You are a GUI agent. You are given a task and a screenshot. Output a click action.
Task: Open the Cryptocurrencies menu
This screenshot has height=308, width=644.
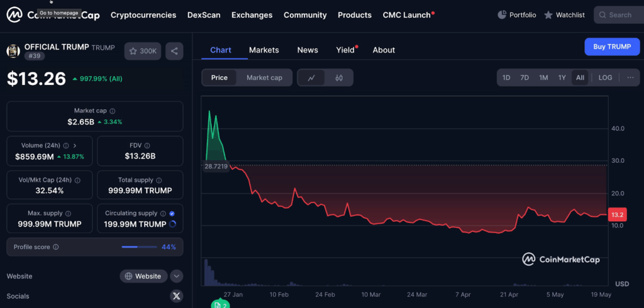click(143, 15)
